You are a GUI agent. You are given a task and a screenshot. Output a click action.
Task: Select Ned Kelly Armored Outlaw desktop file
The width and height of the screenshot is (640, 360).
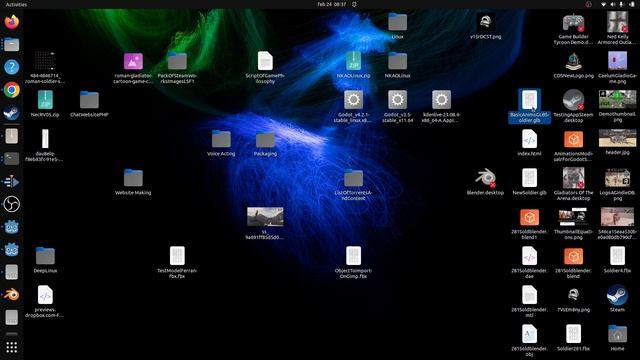pyautogui.click(x=617, y=29)
